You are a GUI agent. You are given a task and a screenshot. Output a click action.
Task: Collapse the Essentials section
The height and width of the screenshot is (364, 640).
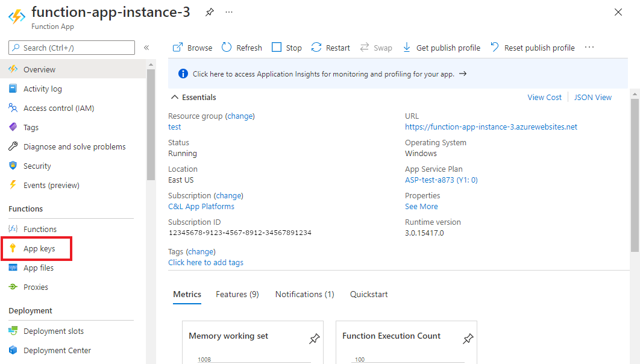coord(175,97)
